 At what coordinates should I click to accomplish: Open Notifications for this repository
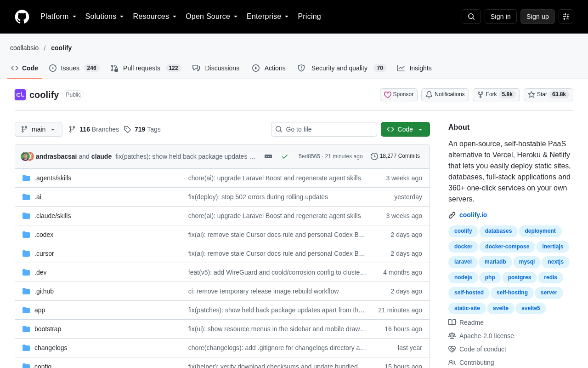(x=445, y=95)
